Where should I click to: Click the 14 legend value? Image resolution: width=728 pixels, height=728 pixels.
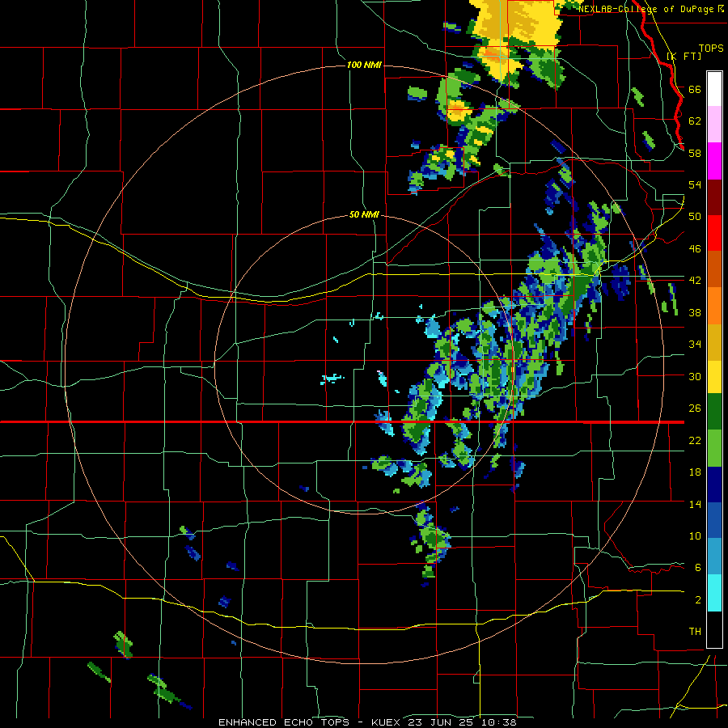coord(695,504)
